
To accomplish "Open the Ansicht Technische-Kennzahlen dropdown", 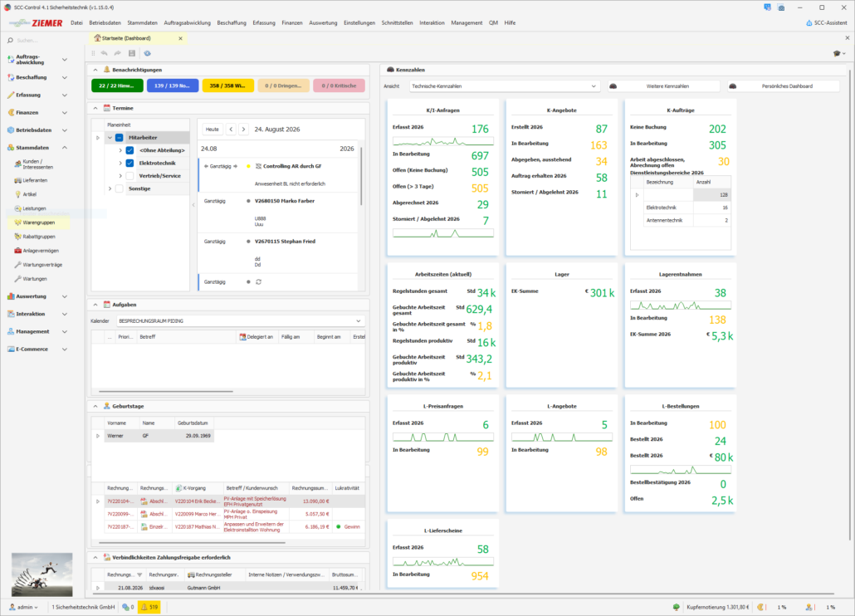I will click(505, 86).
